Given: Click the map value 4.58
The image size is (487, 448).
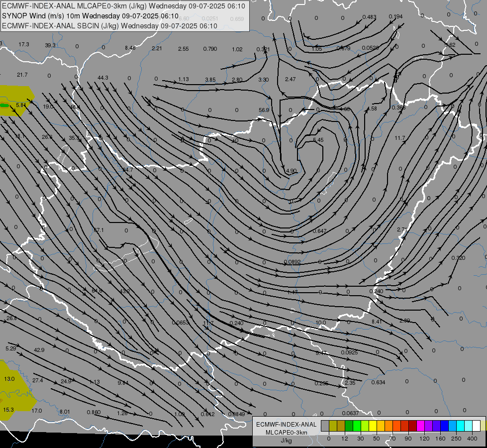Looking at the screenshot, I should coord(372,109).
